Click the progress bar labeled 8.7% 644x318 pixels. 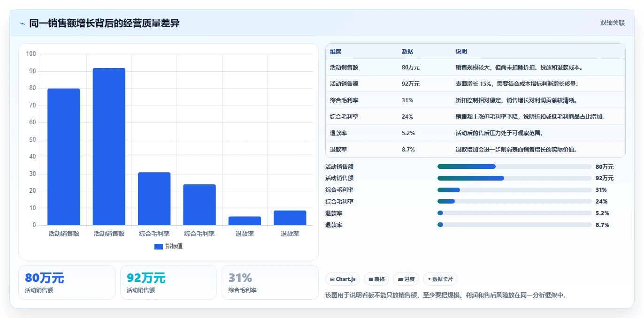click(514, 225)
